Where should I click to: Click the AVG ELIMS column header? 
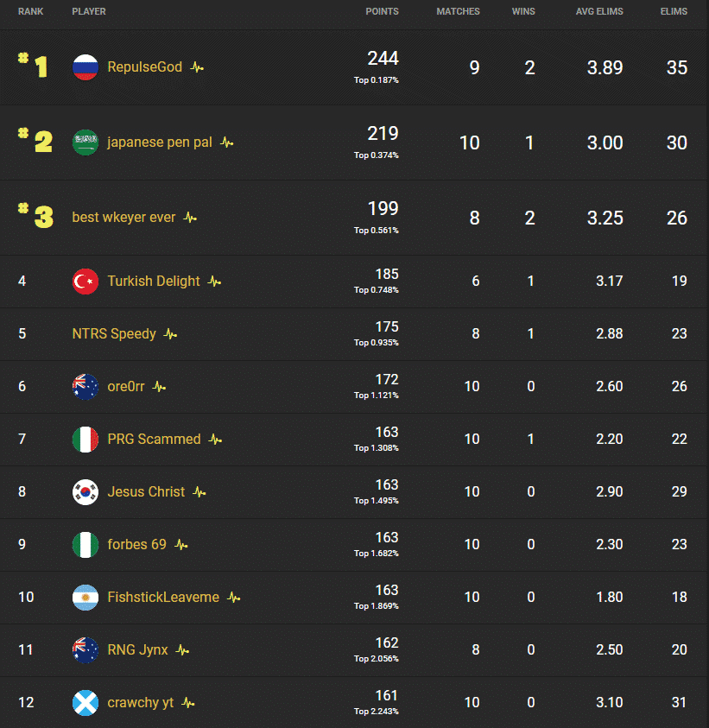pyautogui.click(x=599, y=11)
